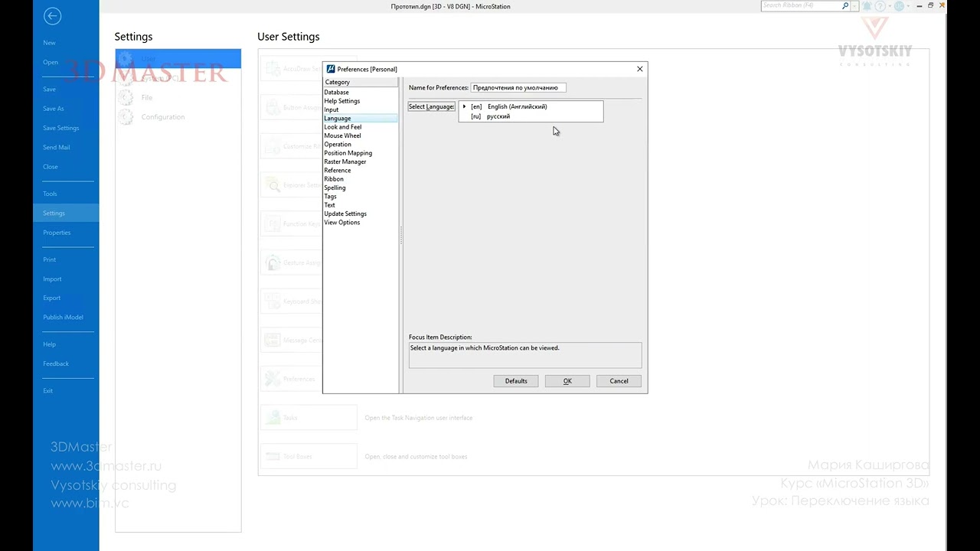
Task: Select the User settings category
Action: coord(178,58)
